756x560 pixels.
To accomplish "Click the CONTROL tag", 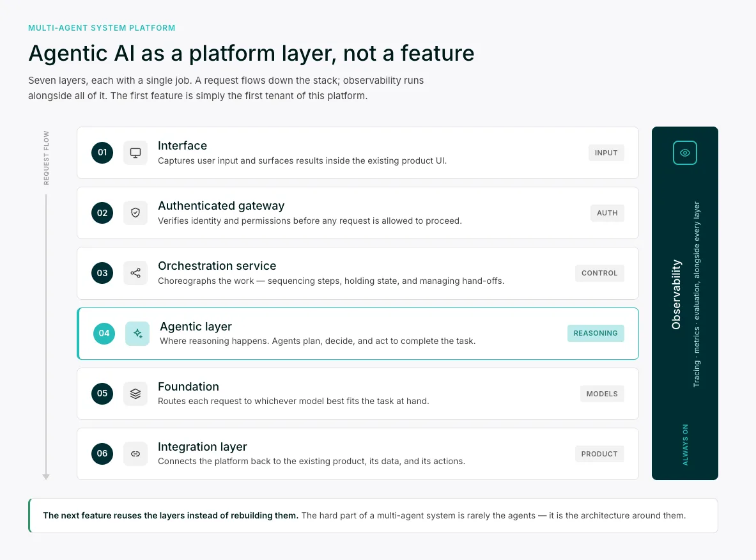I will (599, 273).
